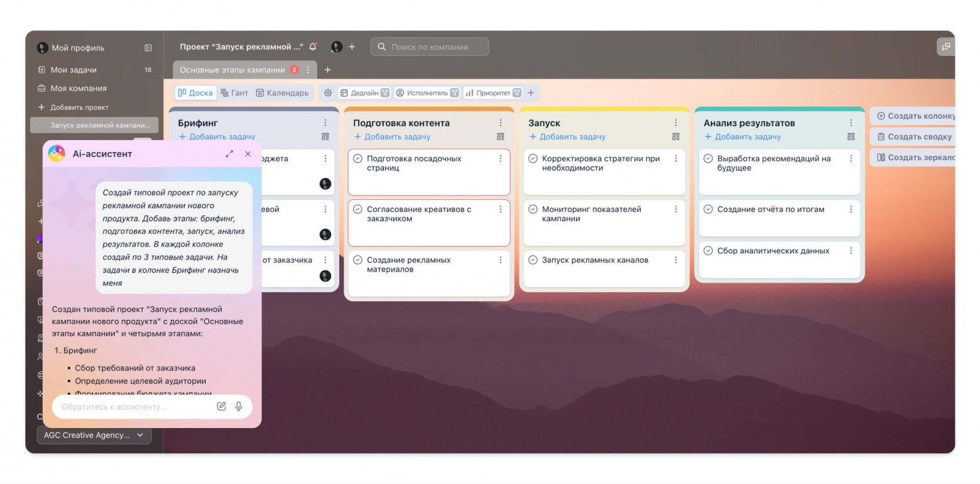Open the Исполнитель filter dropdown
The height and width of the screenshot is (484, 980).
[427, 93]
